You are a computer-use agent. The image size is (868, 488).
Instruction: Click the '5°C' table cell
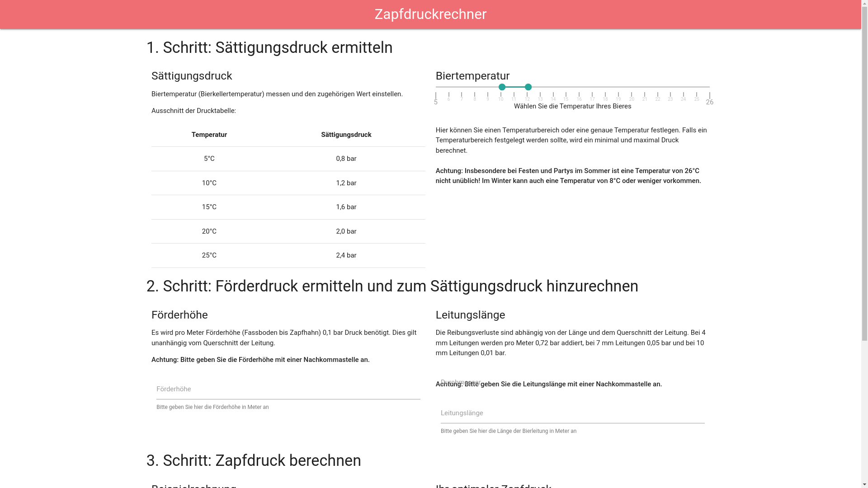click(x=209, y=159)
